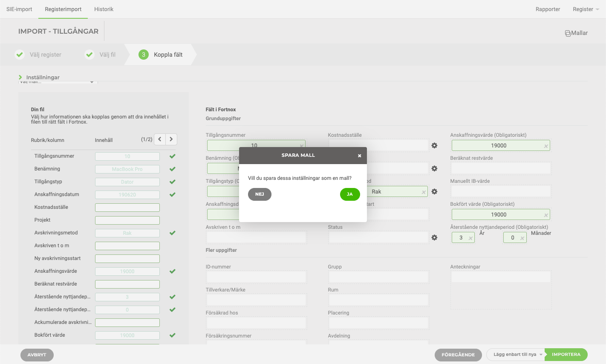The image size is (606, 364).
Task: Click the Kostnadsställe settings gear
Action: 434,146
